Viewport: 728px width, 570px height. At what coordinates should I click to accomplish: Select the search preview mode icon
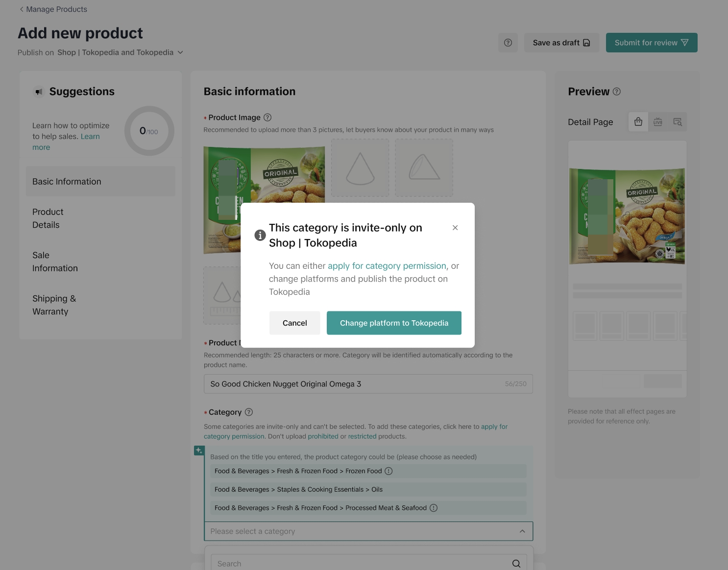(678, 122)
